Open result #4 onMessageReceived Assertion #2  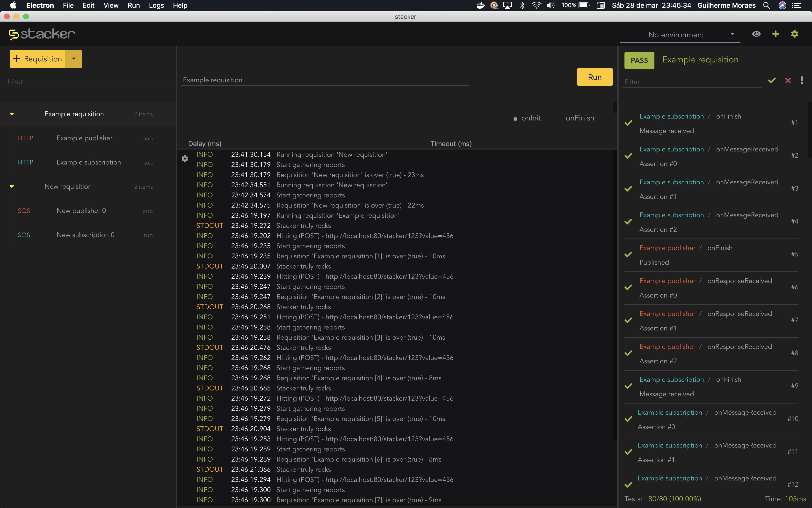pyautogui.click(x=711, y=222)
